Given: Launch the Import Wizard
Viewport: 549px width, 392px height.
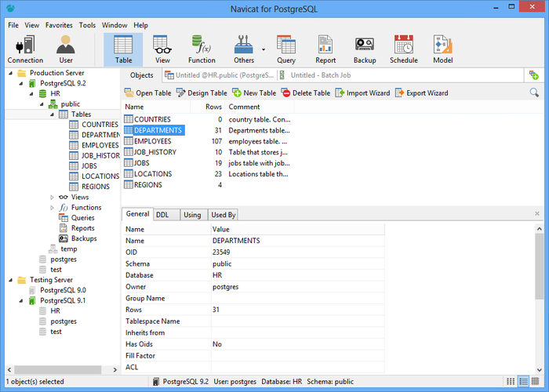Looking at the screenshot, I should pos(362,93).
